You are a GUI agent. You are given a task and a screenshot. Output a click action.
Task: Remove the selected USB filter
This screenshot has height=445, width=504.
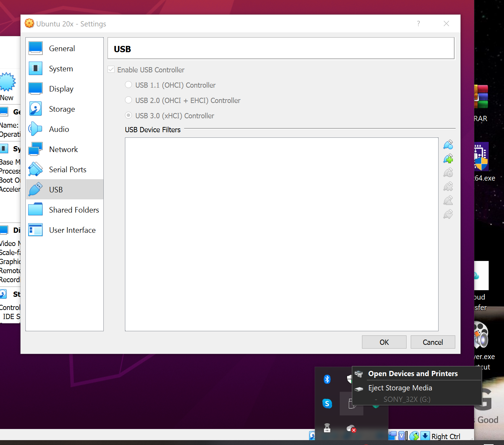click(x=448, y=186)
